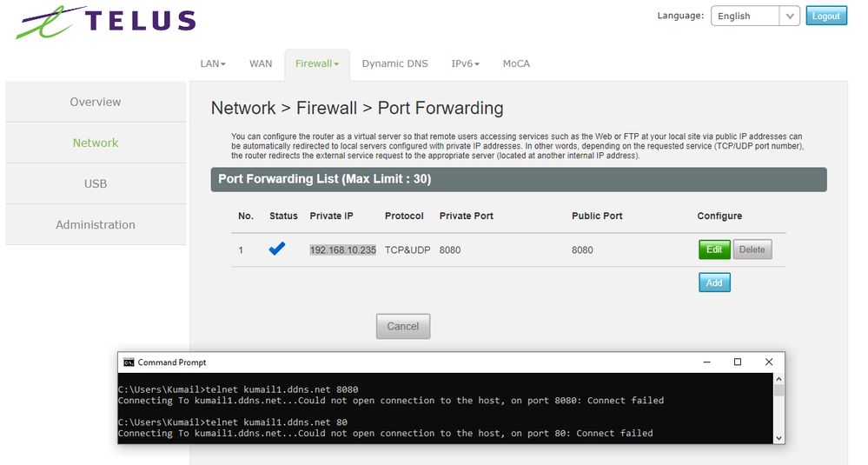Open Administration in the sidebar
This screenshot has height=465, width=868.
tap(96, 224)
